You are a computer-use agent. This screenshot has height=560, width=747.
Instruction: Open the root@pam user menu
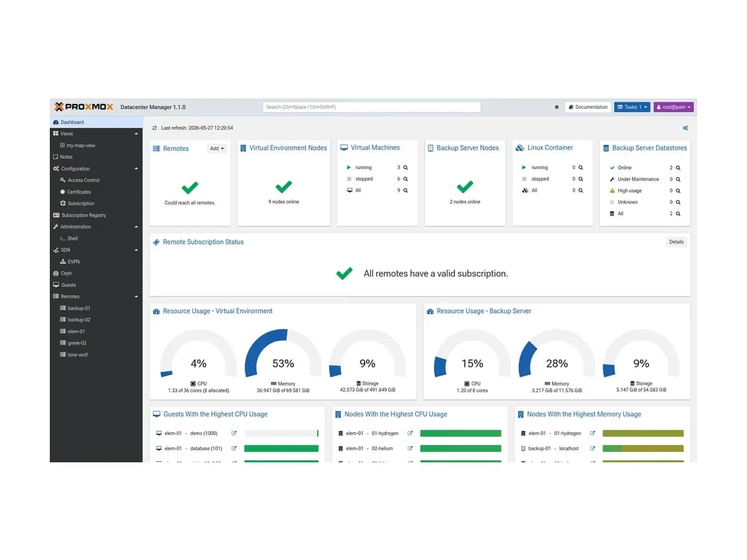[674, 107]
